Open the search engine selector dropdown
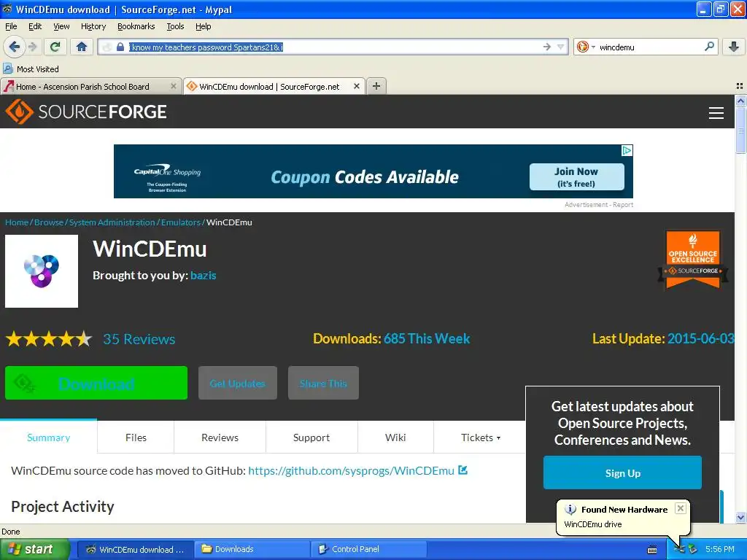This screenshot has height=560, width=747. tap(586, 47)
